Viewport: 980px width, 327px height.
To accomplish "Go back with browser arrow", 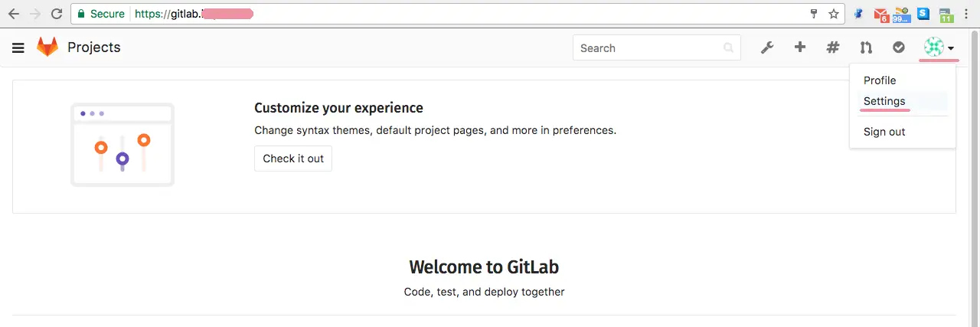I will pos(14,14).
